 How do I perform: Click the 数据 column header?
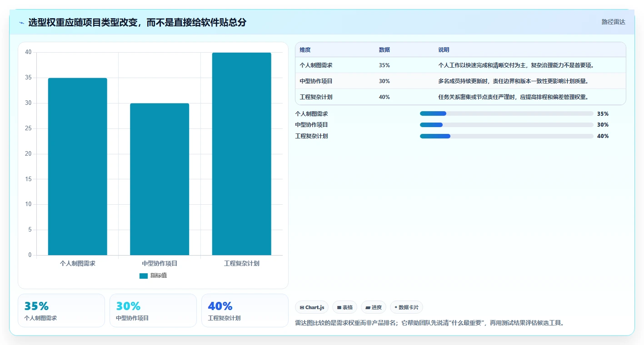pos(384,50)
